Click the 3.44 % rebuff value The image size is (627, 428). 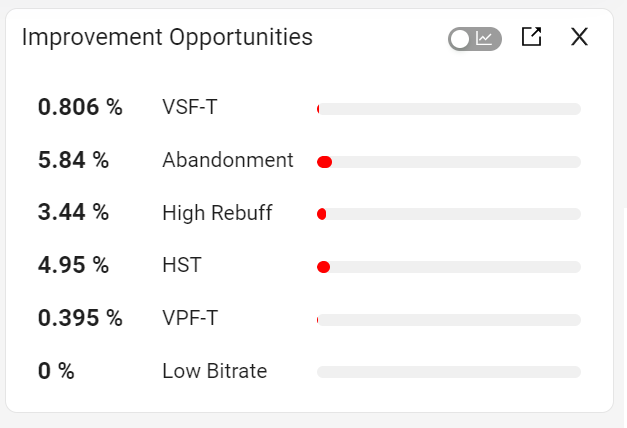pos(73,213)
